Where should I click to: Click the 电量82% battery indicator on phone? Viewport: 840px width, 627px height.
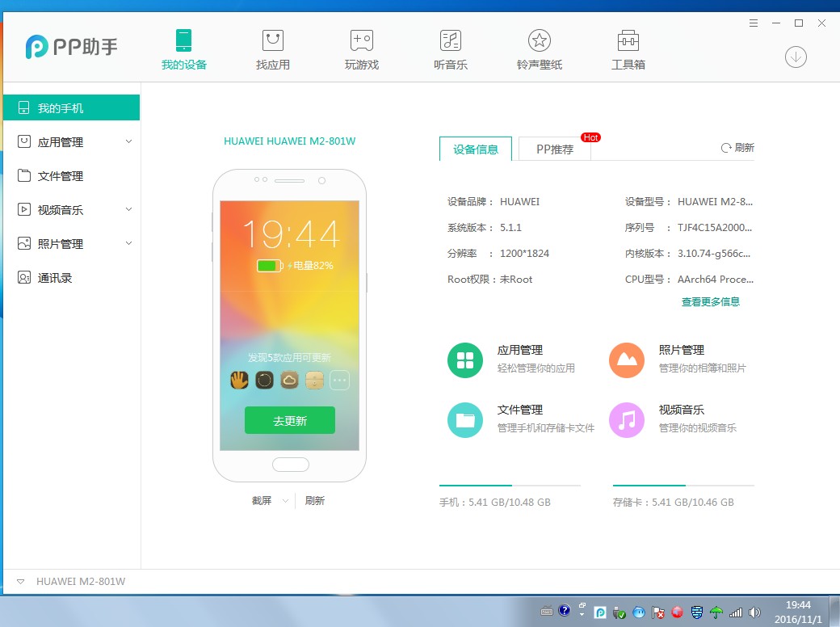[295, 265]
